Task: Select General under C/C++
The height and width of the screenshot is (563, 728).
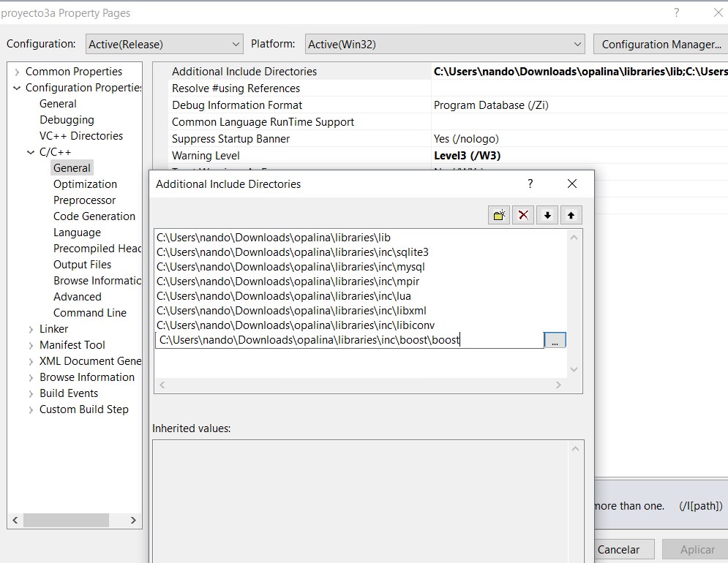Action: click(72, 168)
